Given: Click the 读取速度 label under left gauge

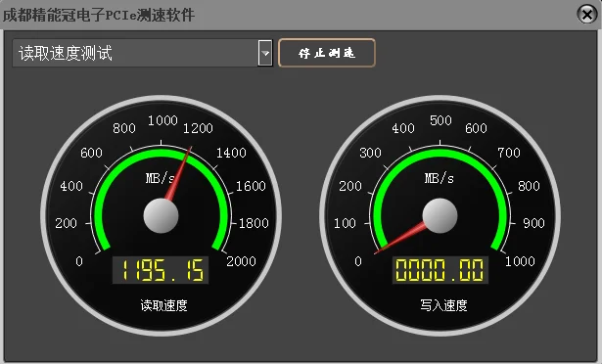Looking at the screenshot, I should [x=163, y=305].
